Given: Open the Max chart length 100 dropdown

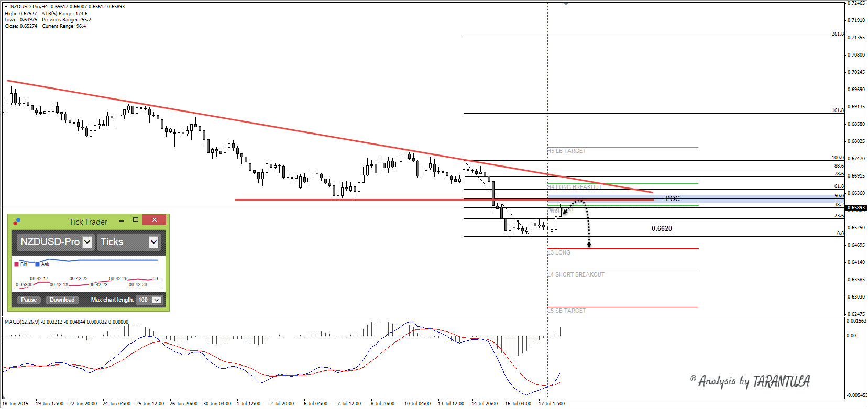Looking at the screenshot, I should click(157, 300).
